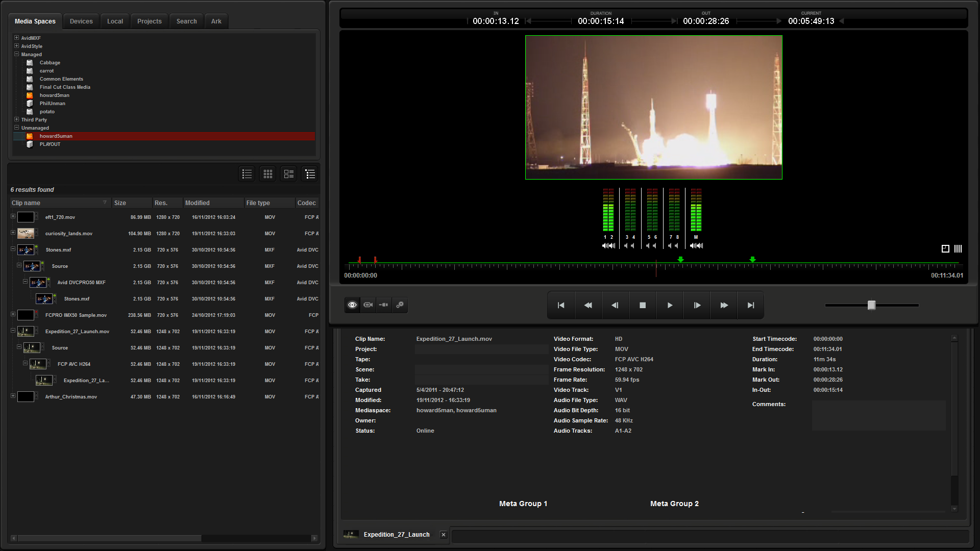Click the play button in transport controls

pyautogui.click(x=670, y=305)
